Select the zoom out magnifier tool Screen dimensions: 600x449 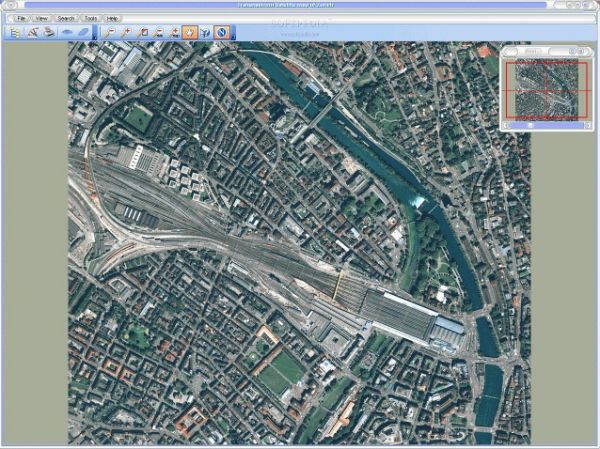point(109,33)
